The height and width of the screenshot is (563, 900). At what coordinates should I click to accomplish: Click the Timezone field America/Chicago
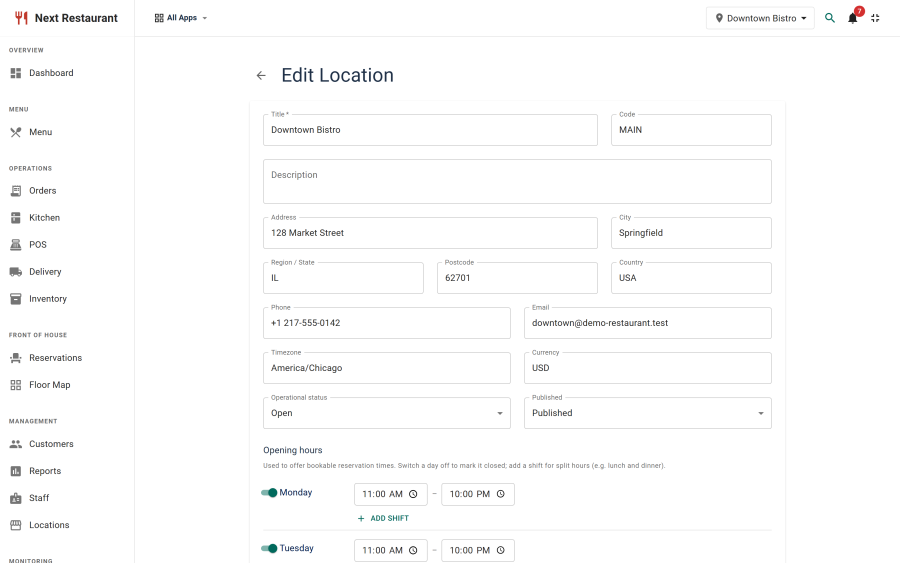pos(387,368)
